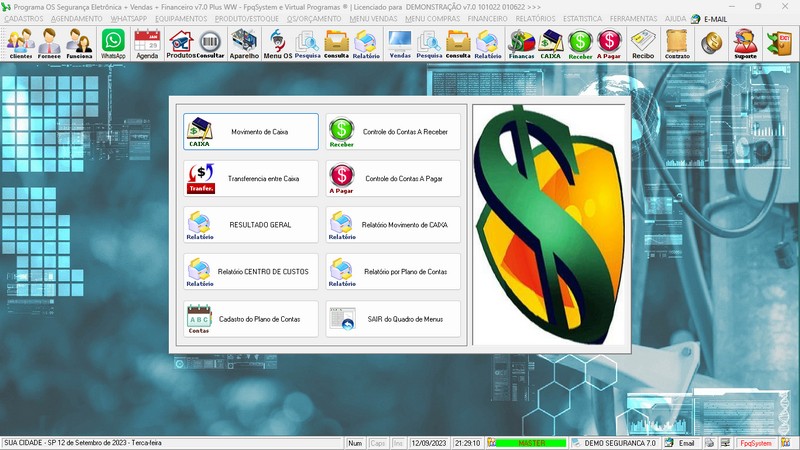Open the Agenda calendar icon
Viewport: 800px width, 450px height.
pyautogui.click(x=147, y=44)
